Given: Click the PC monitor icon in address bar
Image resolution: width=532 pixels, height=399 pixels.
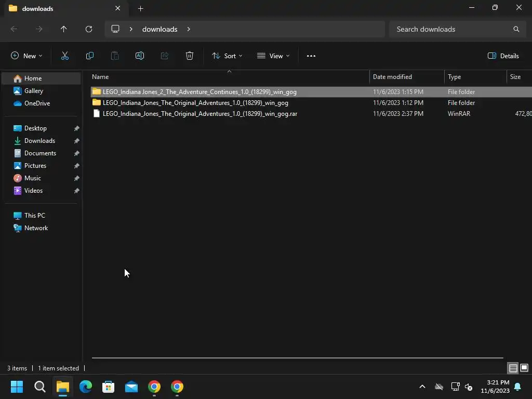Looking at the screenshot, I should pos(115,29).
